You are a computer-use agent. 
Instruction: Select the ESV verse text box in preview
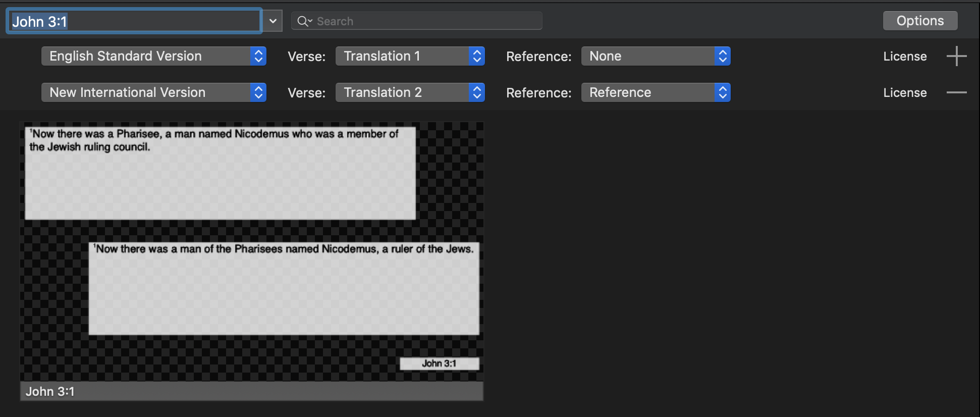tap(284, 288)
